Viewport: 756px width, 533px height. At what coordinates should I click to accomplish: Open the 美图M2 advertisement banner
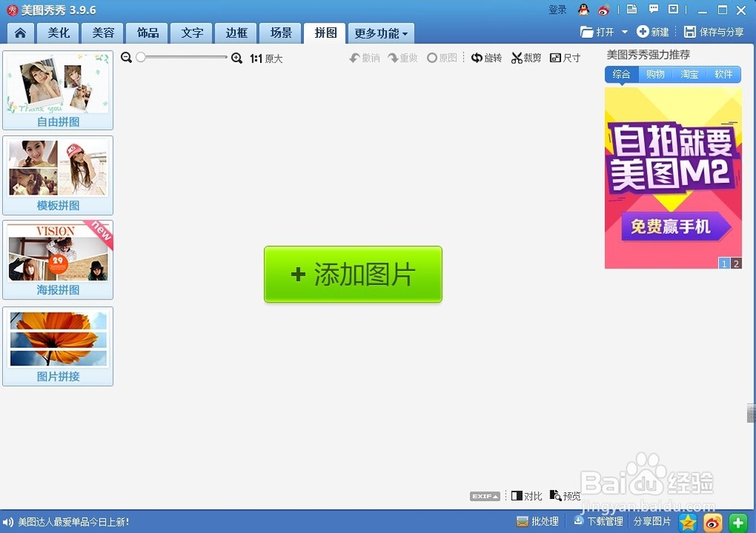[x=673, y=178]
